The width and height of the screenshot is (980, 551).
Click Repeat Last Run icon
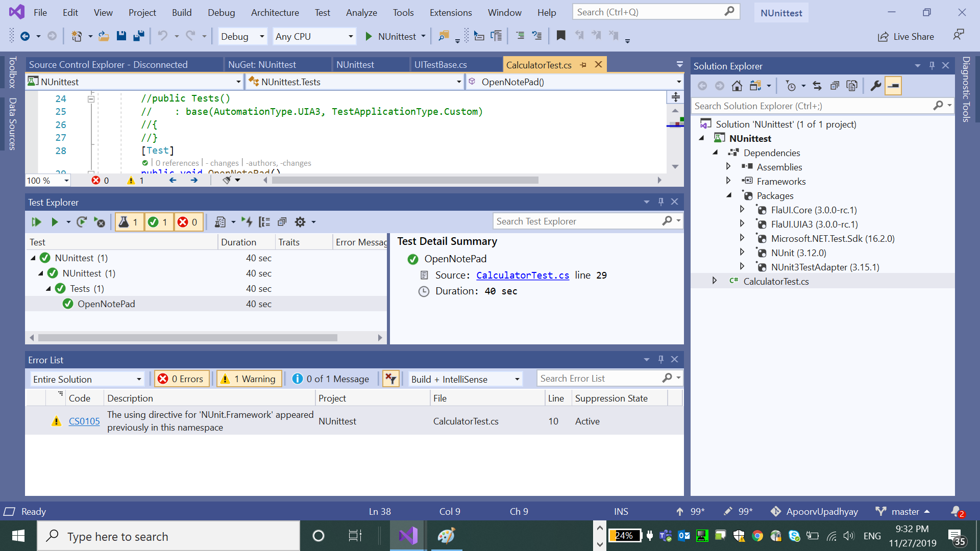click(x=81, y=222)
